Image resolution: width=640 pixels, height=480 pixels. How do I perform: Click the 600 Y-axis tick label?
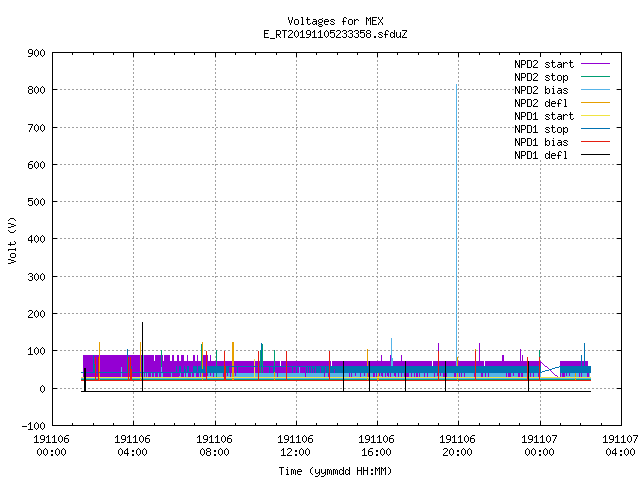[36, 165]
